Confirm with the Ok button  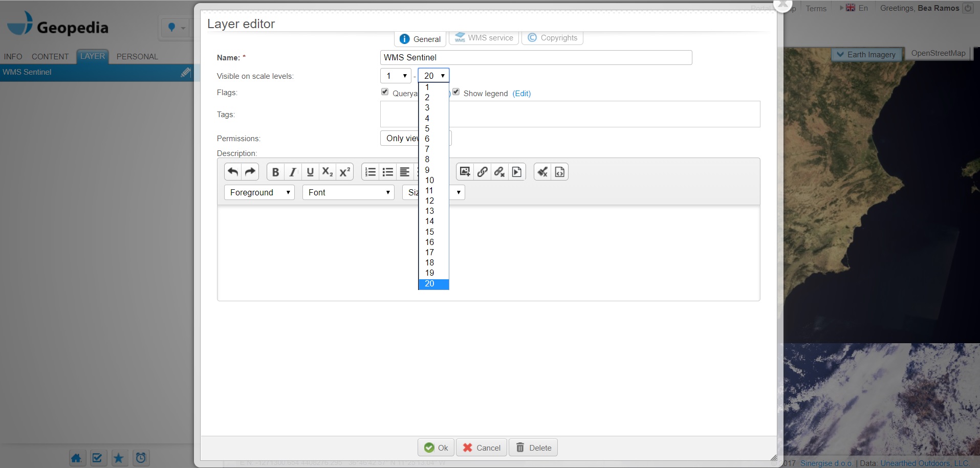pos(436,448)
